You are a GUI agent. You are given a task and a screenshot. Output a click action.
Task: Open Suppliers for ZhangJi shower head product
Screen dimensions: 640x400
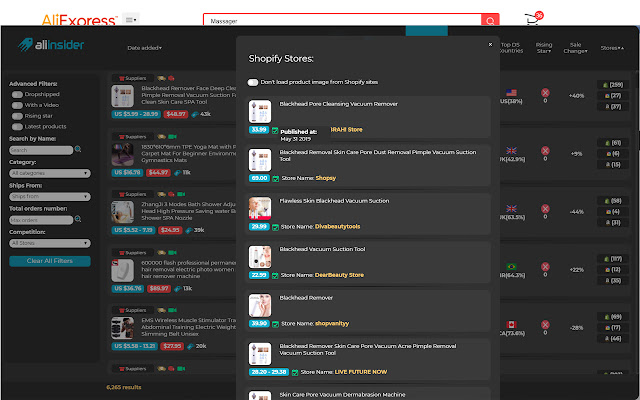(x=132, y=194)
